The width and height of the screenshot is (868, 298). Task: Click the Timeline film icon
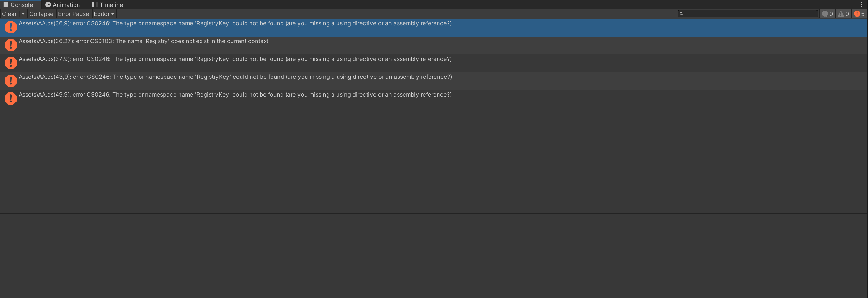pos(95,4)
